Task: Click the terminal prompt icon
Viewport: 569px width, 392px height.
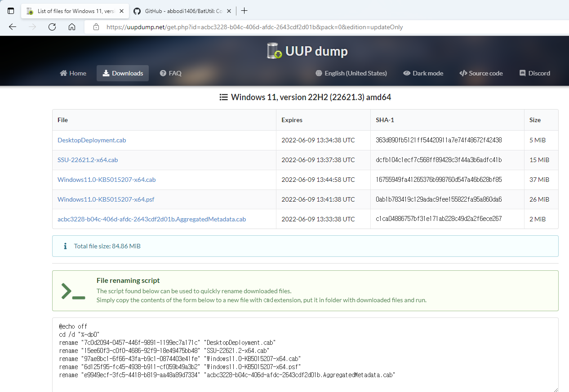Action: [73, 291]
